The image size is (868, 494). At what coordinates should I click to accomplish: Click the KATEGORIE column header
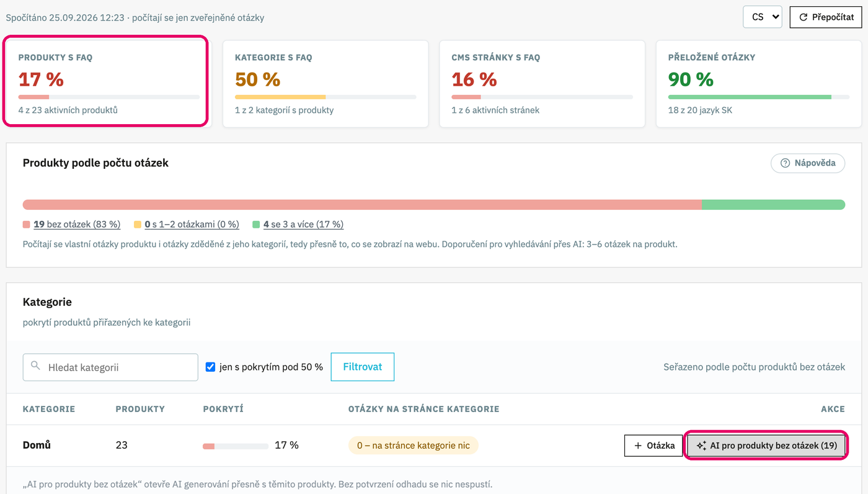click(x=49, y=409)
